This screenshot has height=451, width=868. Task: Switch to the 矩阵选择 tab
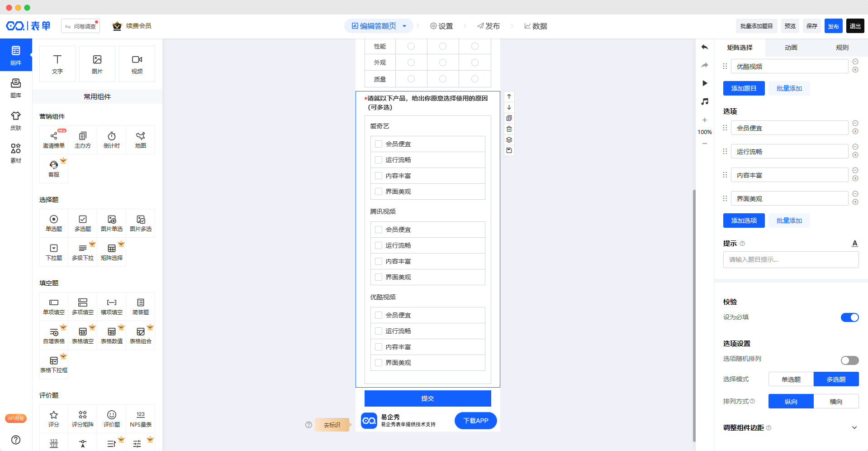click(x=740, y=48)
